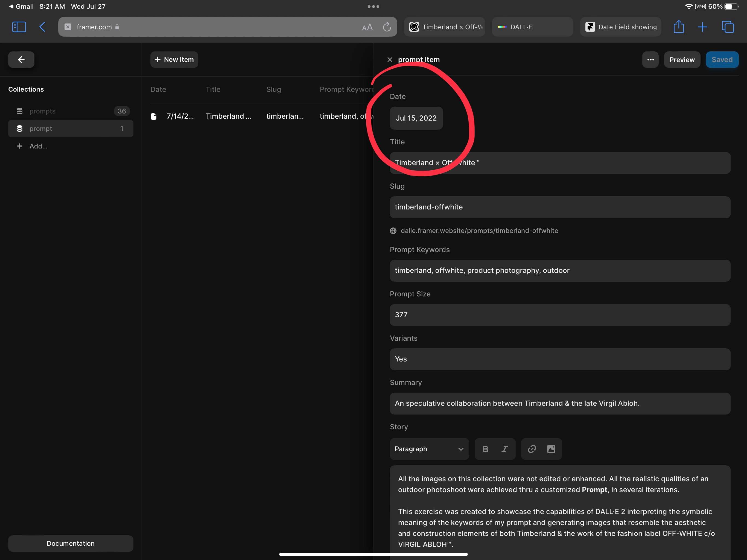
Task: Go back with Safari's blue back arrow
Action: click(42, 27)
